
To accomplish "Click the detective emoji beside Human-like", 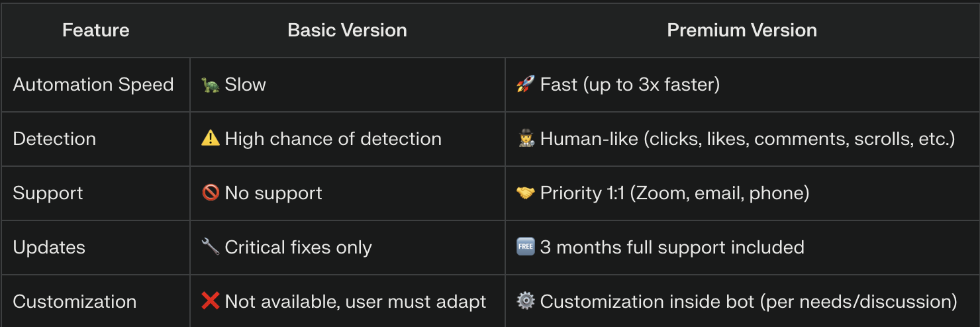I will pos(525,138).
